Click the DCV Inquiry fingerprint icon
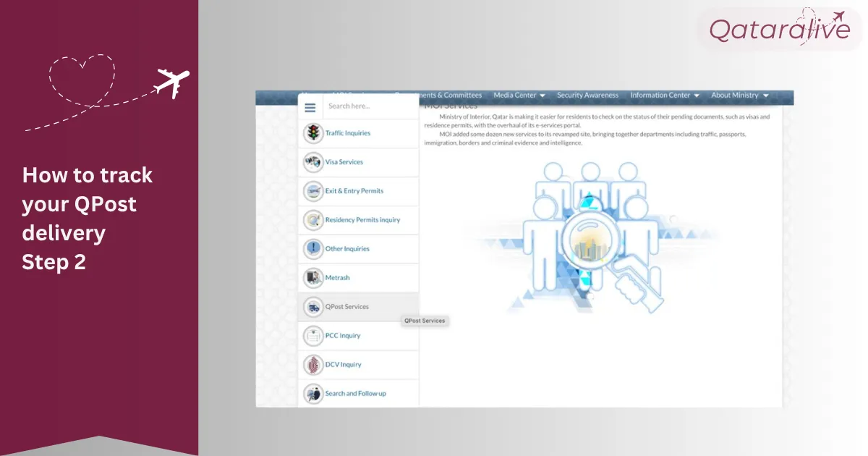This screenshot has height=456, width=868. point(313,365)
